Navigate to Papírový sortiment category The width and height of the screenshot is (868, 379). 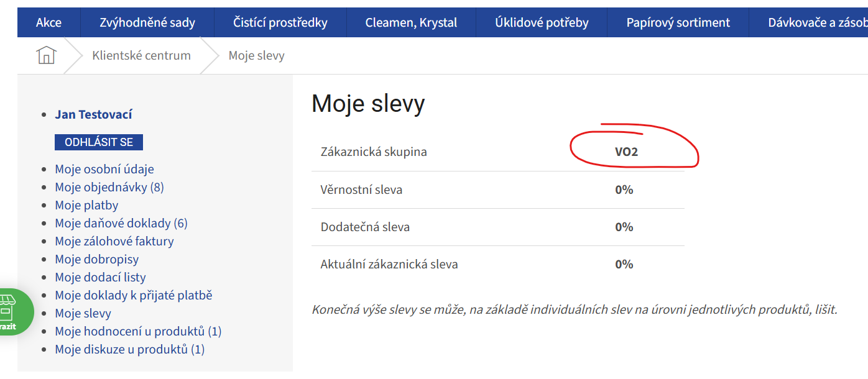678,22
